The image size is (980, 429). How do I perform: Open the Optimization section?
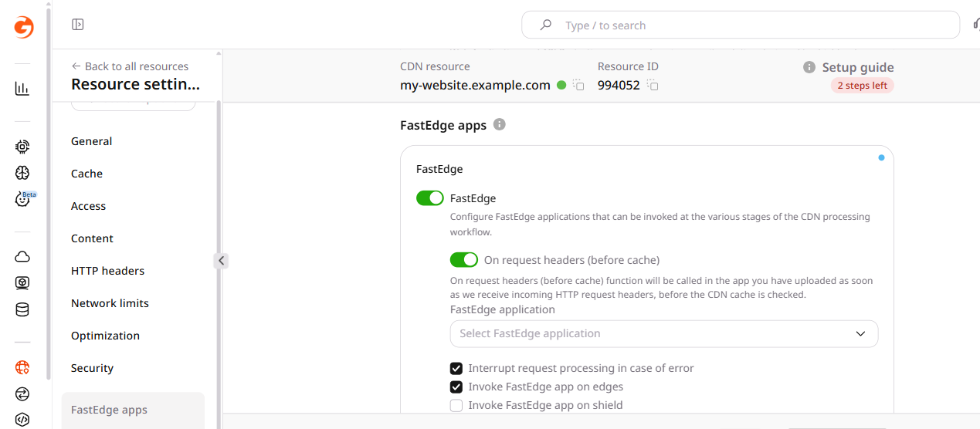[105, 336]
